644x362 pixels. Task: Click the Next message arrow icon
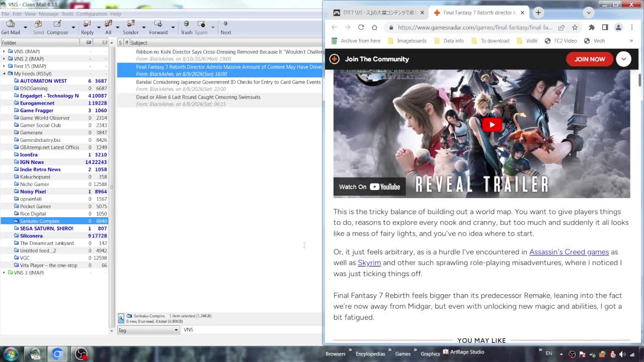(x=225, y=24)
